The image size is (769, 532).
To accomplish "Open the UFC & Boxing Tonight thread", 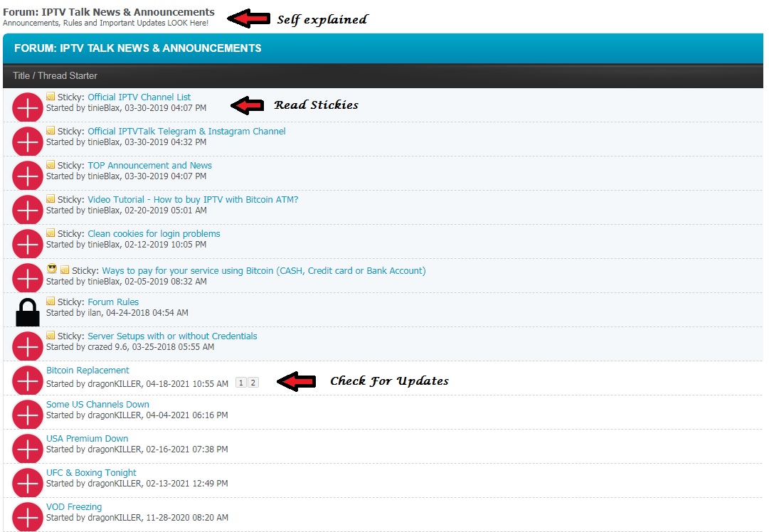I will 91,473.
